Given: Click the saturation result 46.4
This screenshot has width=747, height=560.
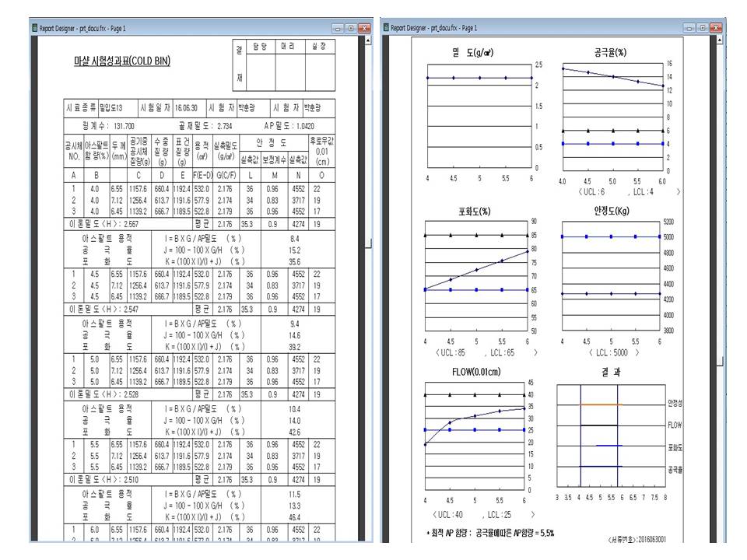Looking at the screenshot, I should [x=294, y=517].
